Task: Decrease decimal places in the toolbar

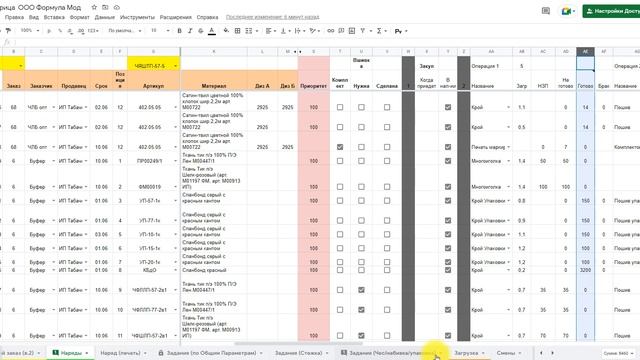Action: tap(71, 31)
